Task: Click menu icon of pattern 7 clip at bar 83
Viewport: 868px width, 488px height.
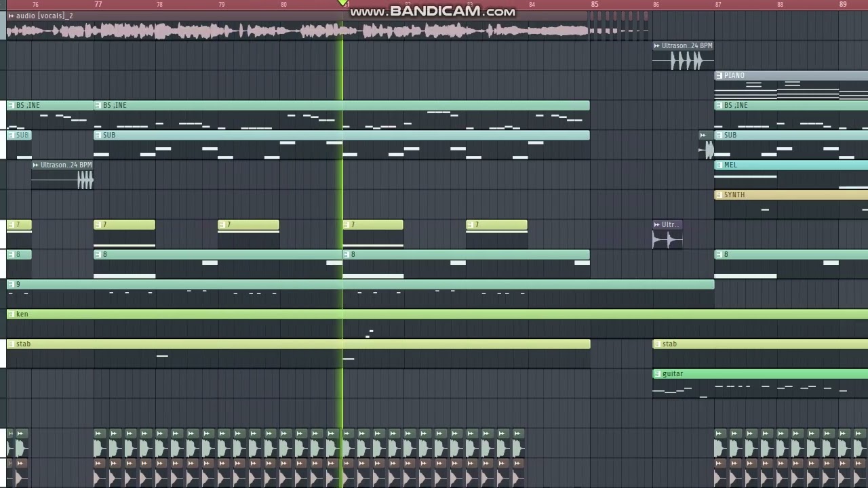Action: [471, 224]
